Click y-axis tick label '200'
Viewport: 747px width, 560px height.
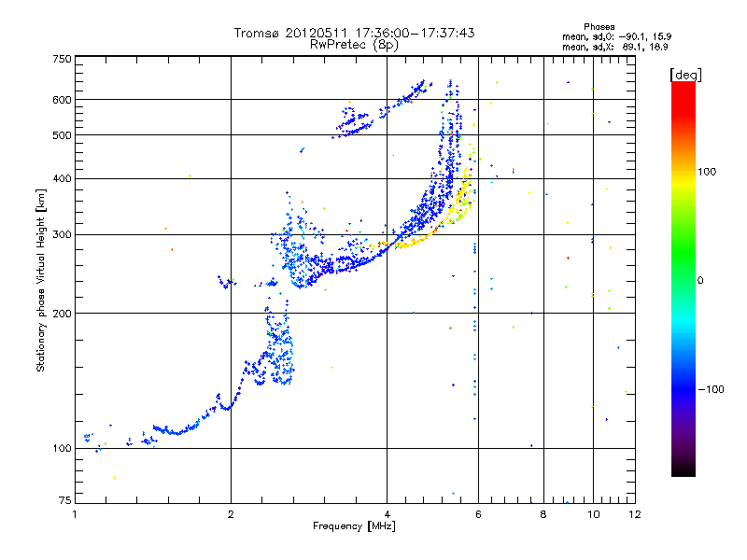[x=62, y=314]
